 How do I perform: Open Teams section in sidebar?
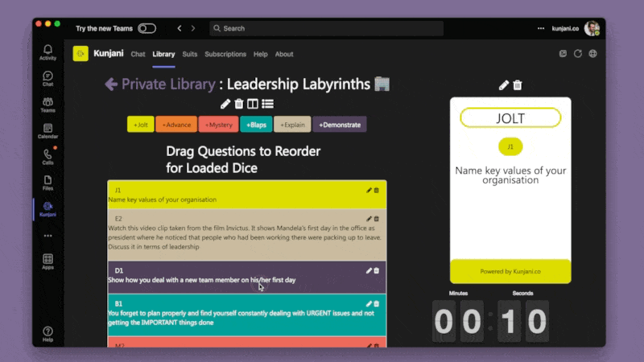[x=47, y=105]
